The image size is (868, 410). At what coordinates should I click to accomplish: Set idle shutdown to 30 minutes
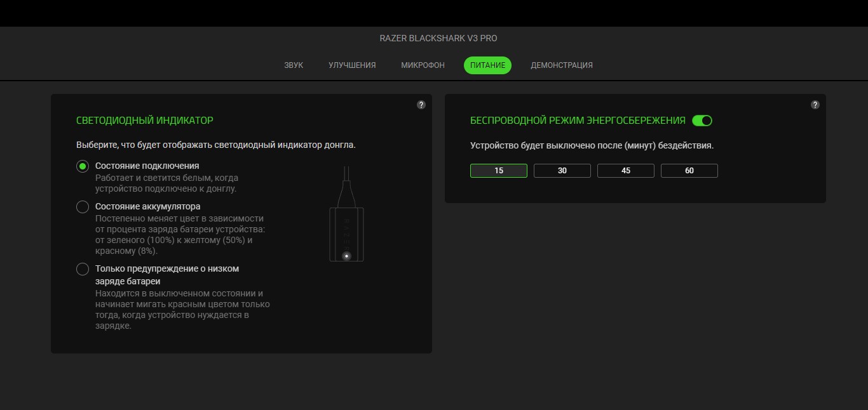click(x=562, y=171)
